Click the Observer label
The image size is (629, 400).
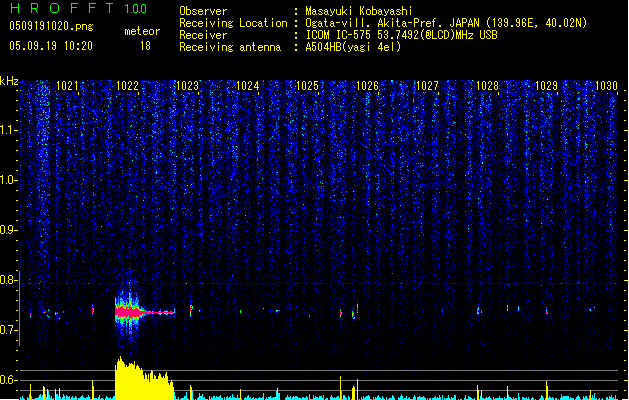click(203, 11)
